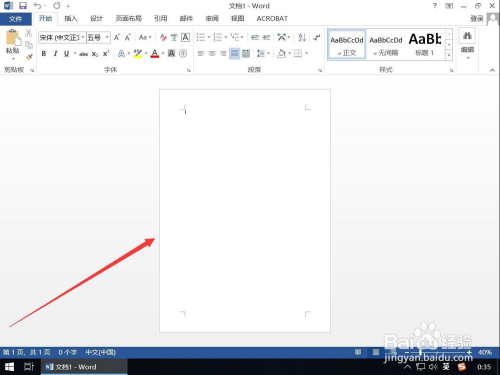The image size is (500, 375).
Task: Click the Redo/Repeat icon
Action: pos(57,6)
